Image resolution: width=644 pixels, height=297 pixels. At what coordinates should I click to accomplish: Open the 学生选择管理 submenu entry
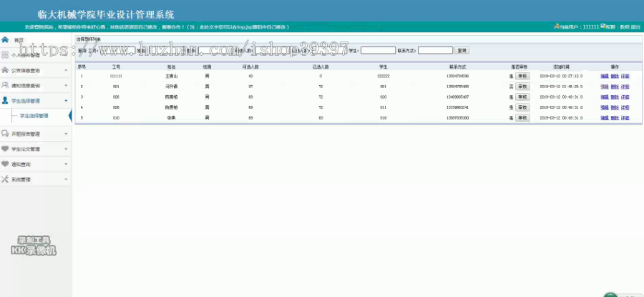pos(34,116)
